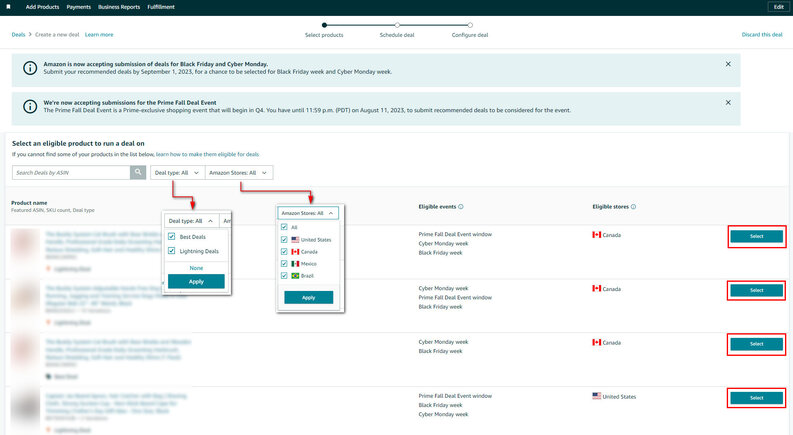793x435 pixels.
Task: Click Deals breadcrumb link
Action: point(18,34)
